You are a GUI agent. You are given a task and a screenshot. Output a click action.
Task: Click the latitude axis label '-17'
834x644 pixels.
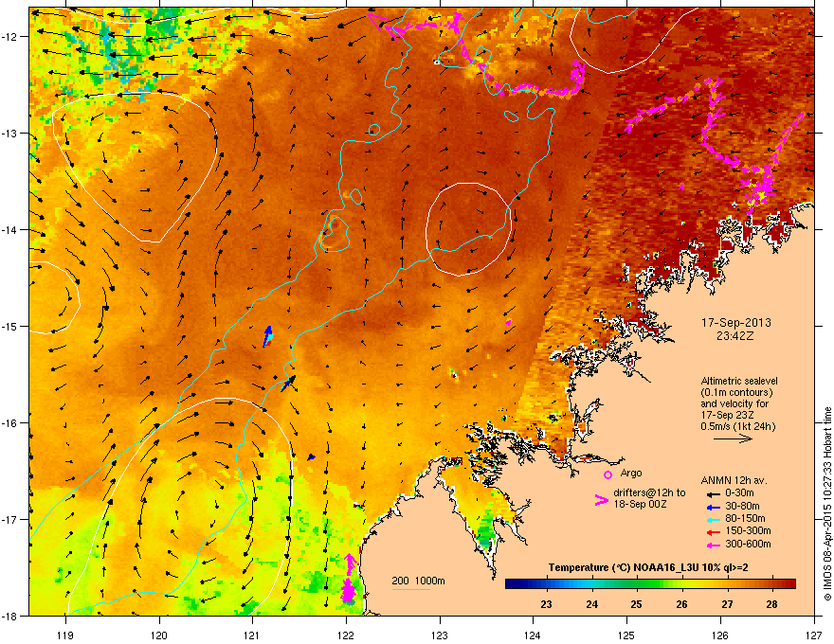pos(9,519)
